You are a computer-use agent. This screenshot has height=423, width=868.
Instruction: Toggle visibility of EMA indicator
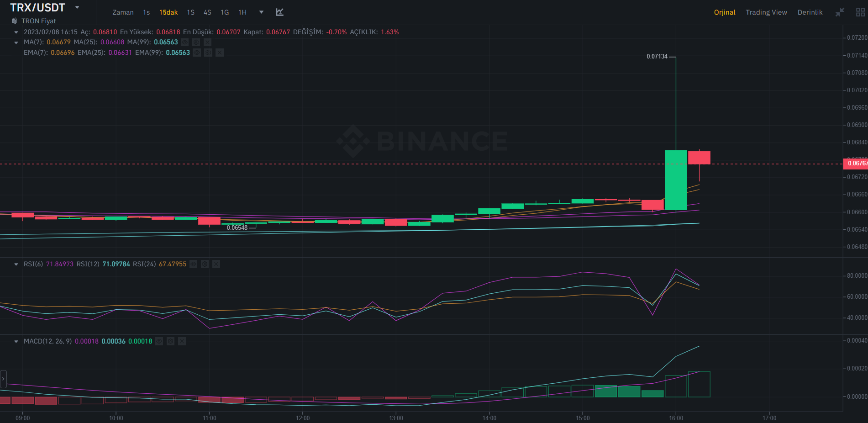tap(196, 53)
